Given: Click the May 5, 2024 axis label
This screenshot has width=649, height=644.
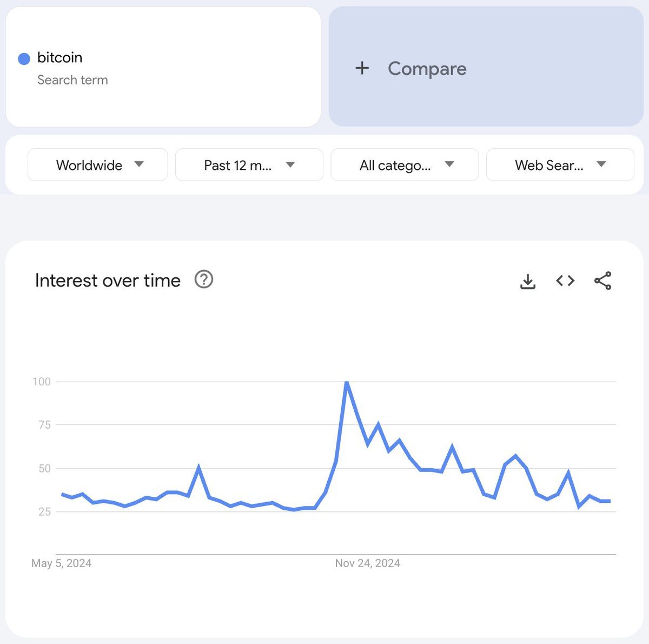Looking at the screenshot, I should 61,563.
